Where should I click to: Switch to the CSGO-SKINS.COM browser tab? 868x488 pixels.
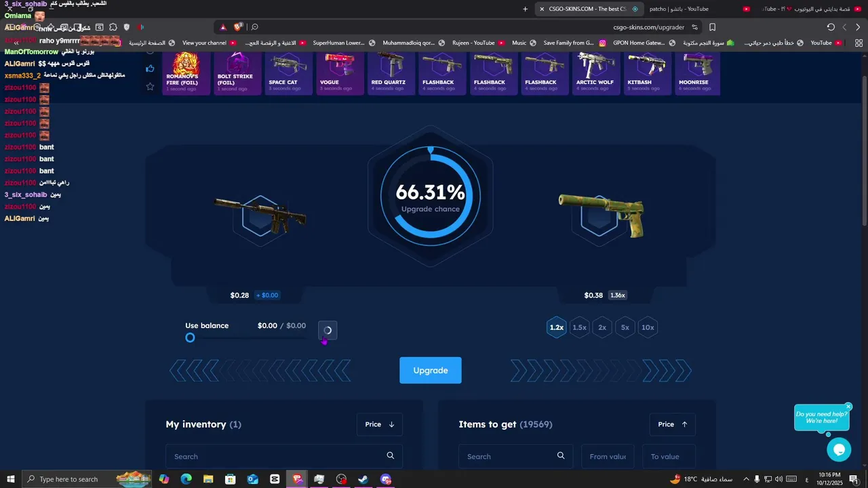point(590,9)
